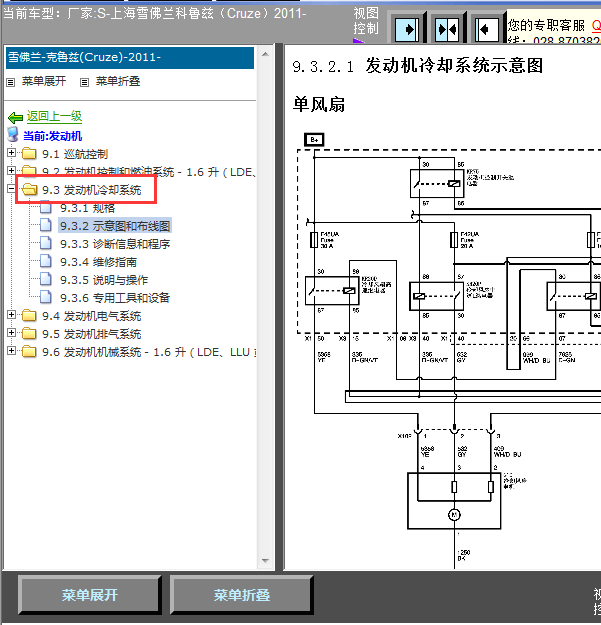Select the 9.1 巡航控制 folder

click(75, 154)
